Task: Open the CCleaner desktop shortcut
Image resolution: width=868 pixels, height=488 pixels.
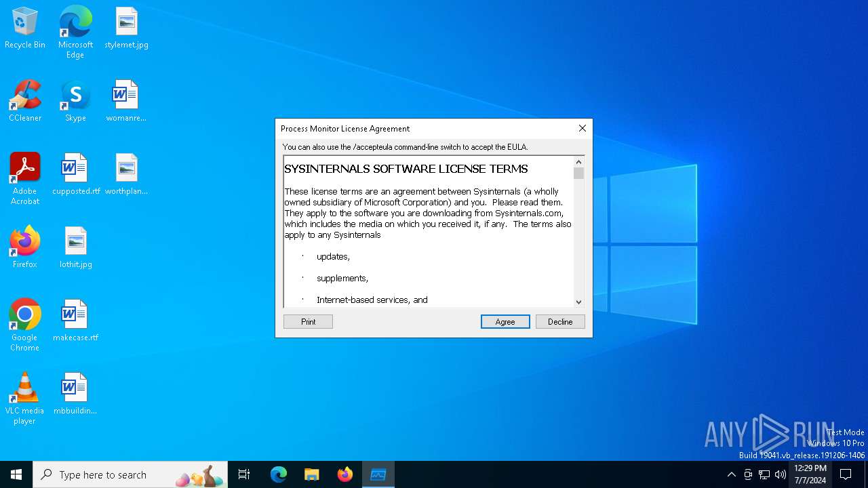Action: click(x=25, y=102)
